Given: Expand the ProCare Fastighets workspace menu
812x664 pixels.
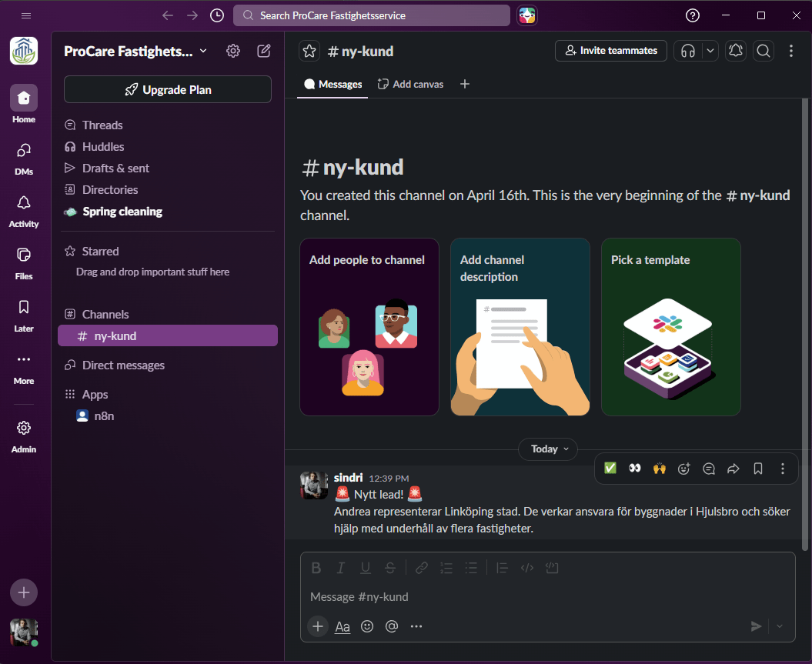Looking at the screenshot, I should tap(135, 51).
